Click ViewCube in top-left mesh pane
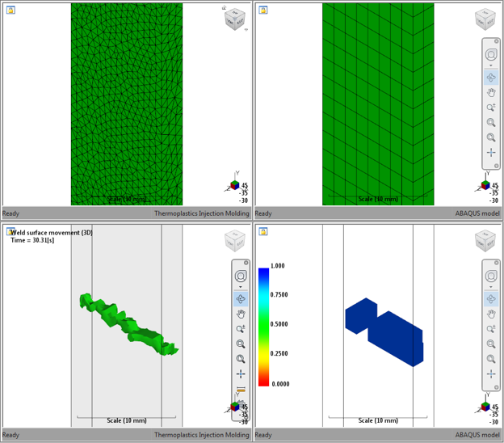The height and width of the screenshot is (443, 504). 235,19
